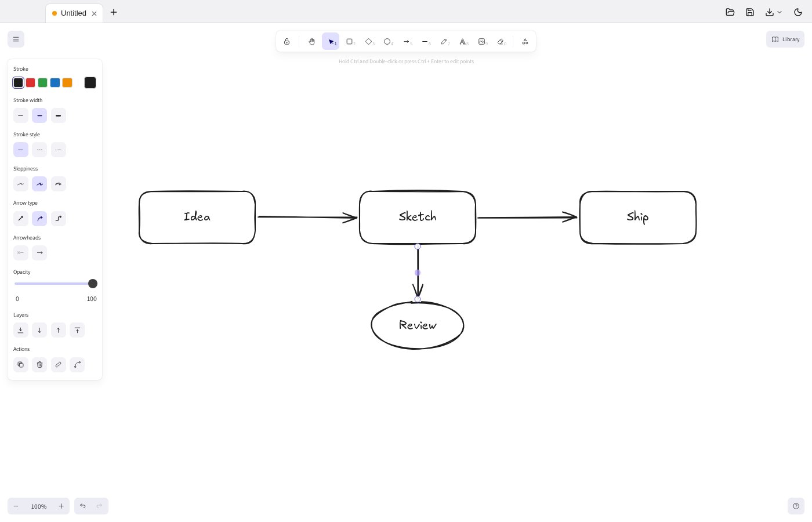The width and height of the screenshot is (812, 522).
Task: Select the sharp arrow type
Action: pos(21,219)
